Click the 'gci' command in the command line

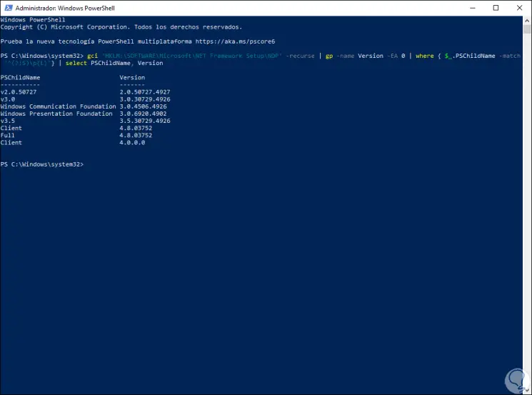pyautogui.click(x=91, y=56)
